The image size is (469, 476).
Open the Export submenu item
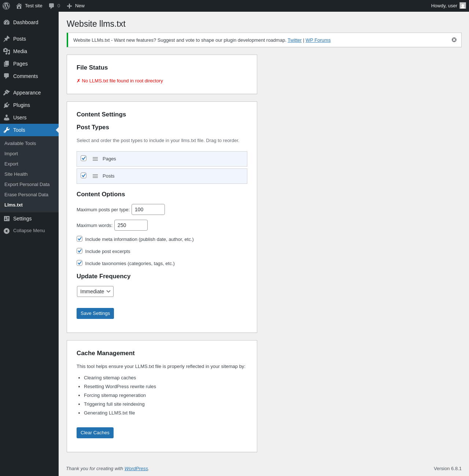point(11,164)
